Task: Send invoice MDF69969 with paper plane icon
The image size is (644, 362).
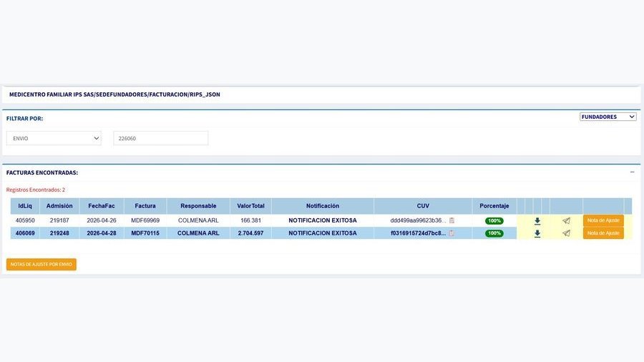Action: tap(567, 221)
